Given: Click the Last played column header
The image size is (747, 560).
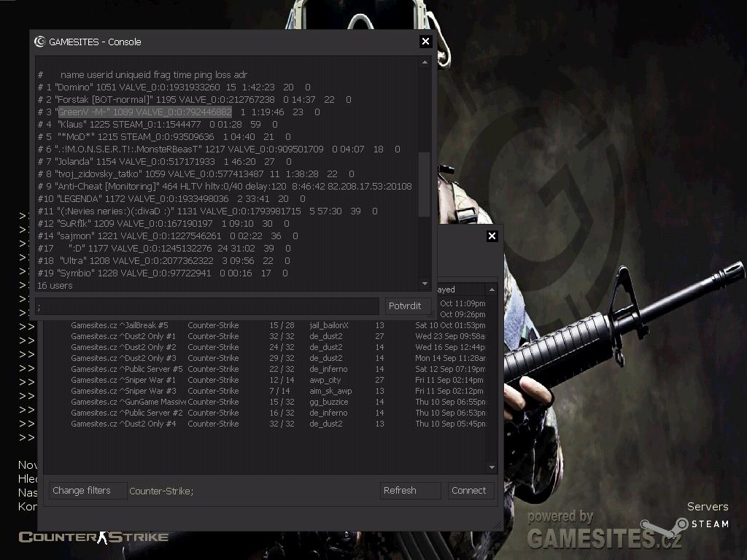Looking at the screenshot, I should (461, 289).
